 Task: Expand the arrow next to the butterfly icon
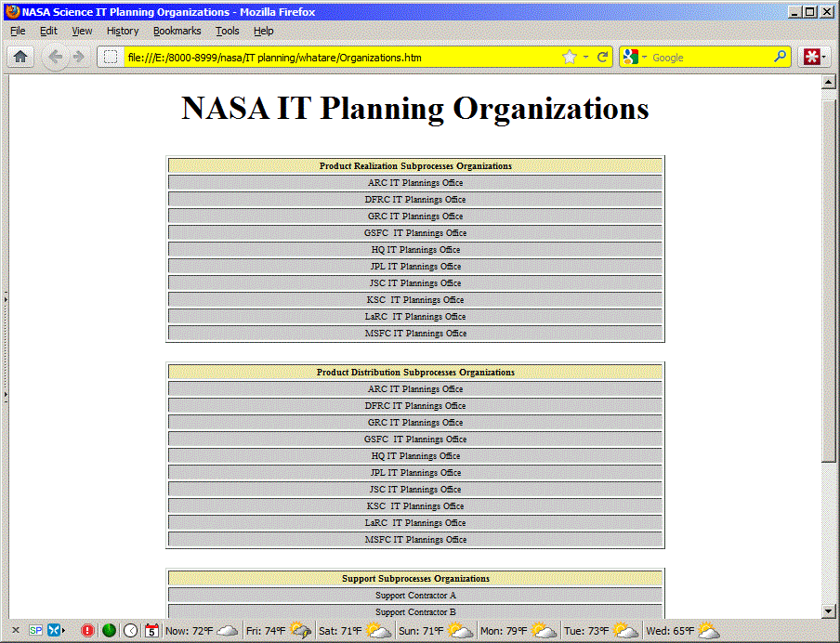[x=63, y=630]
